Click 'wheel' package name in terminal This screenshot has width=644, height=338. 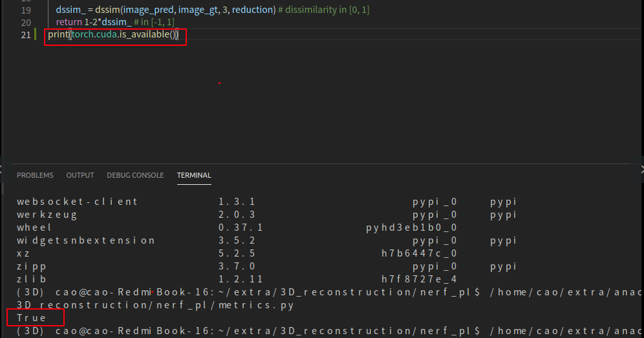(34, 227)
